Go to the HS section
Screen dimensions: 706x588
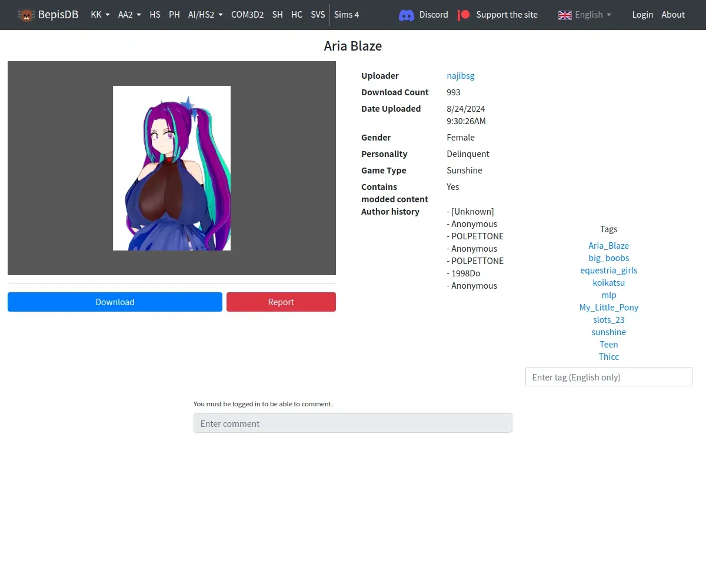155,15
